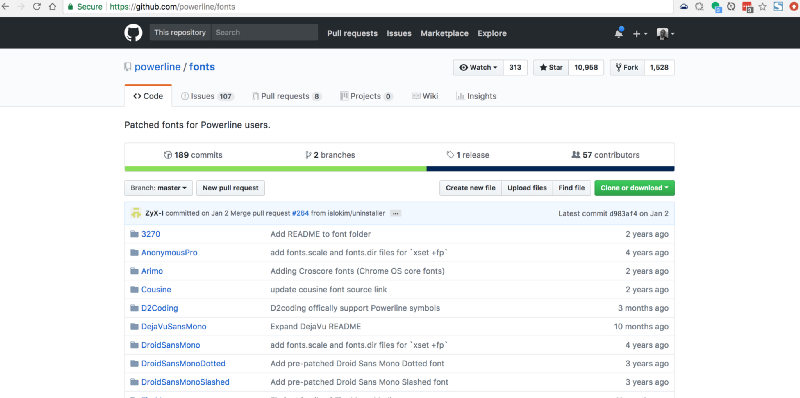Click the Arimo folder icon
The width and height of the screenshot is (800, 398).
coord(134,271)
